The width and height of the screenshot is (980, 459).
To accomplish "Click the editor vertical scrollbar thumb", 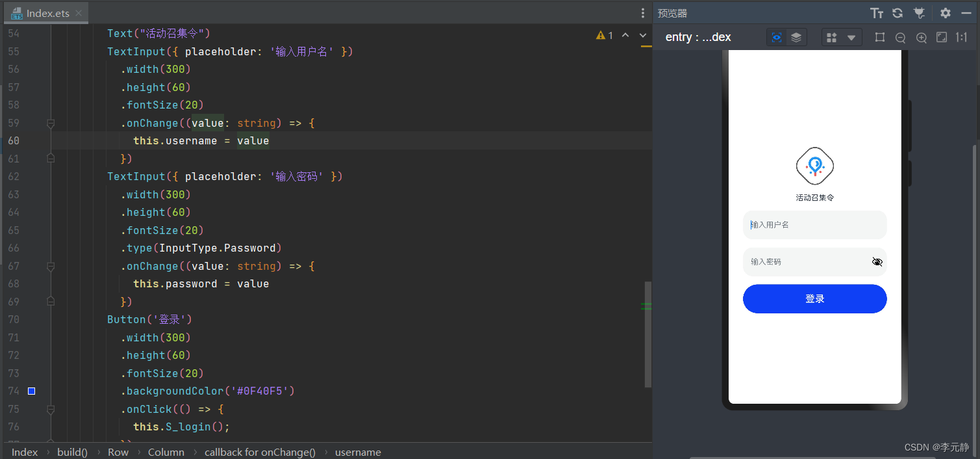I will pyautogui.click(x=647, y=334).
